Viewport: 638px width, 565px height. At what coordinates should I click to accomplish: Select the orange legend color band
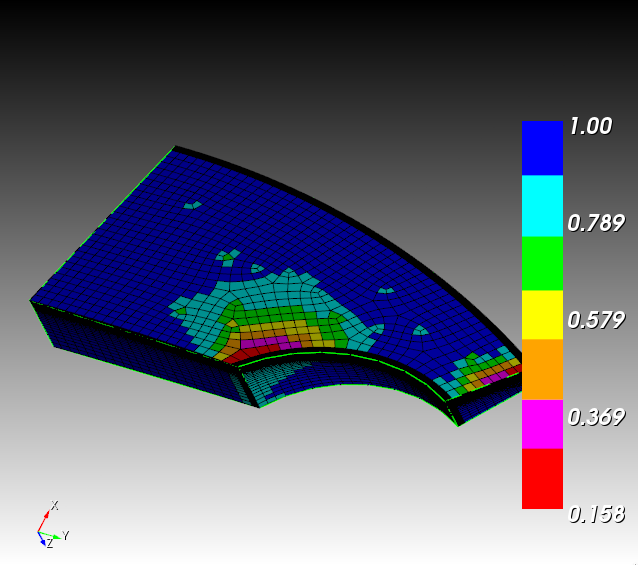pos(542,369)
